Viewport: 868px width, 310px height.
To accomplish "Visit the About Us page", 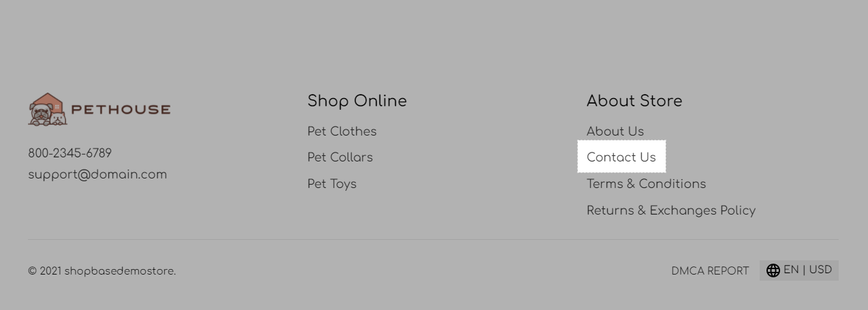I will coord(615,131).
